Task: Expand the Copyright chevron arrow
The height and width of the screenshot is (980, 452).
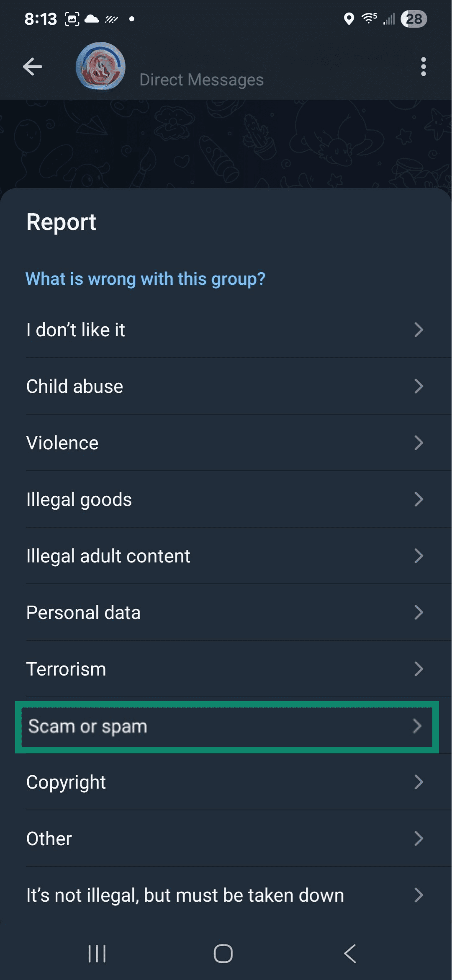Action: coord(419,781)
